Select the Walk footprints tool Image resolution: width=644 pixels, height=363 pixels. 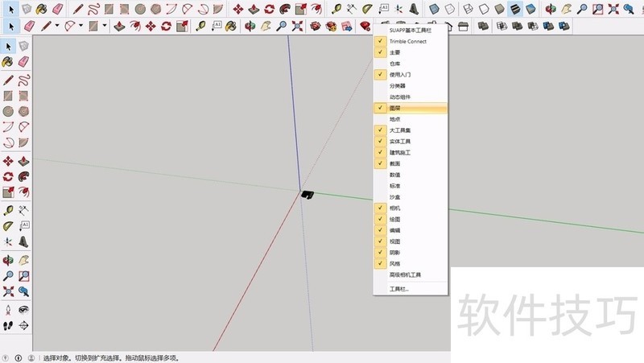8,326
